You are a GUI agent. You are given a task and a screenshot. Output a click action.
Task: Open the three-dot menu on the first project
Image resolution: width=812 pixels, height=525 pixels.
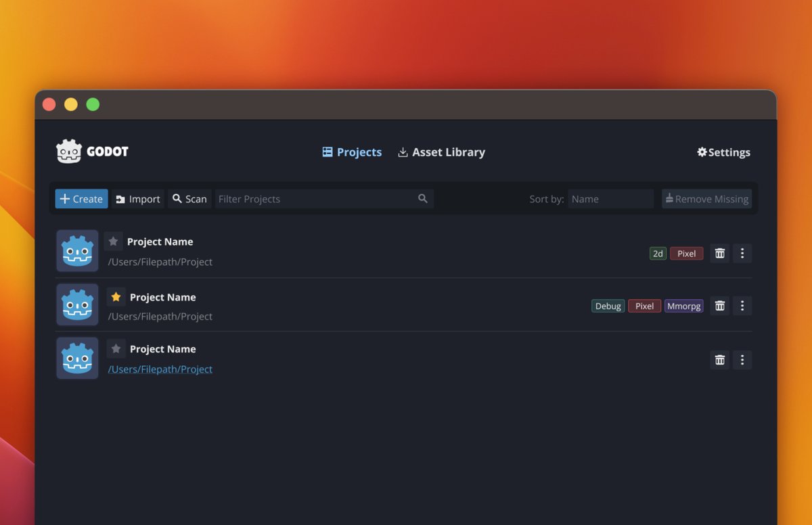point(742,253)
